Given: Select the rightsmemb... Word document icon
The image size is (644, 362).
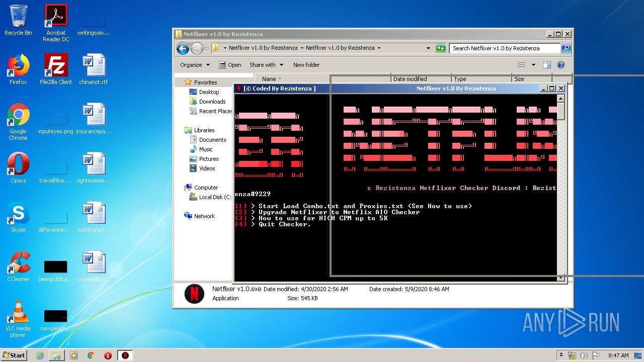Looking at the screenshot, I should click(94, 168).
